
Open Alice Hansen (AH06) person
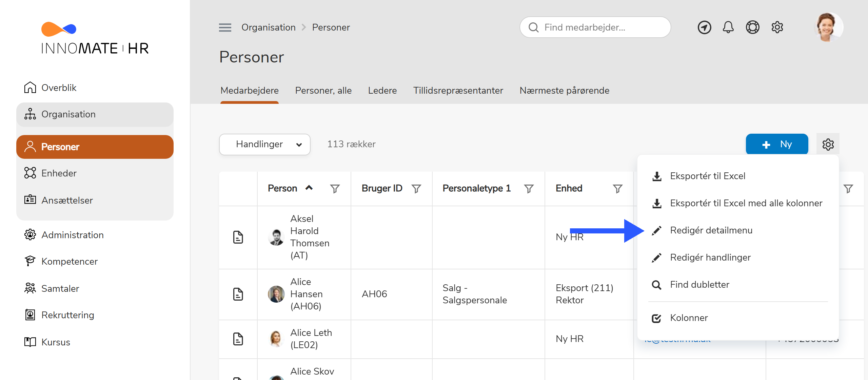tap(307, 294)
